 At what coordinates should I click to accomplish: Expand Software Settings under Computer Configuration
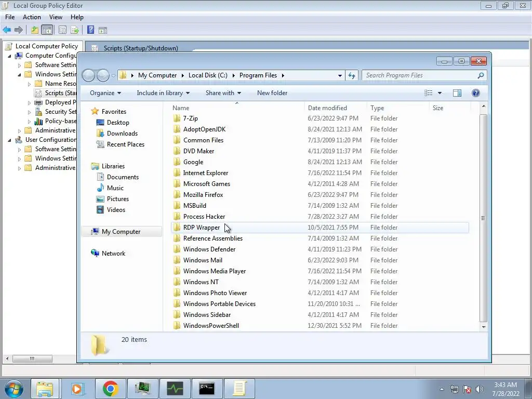[x=19, y=65]
